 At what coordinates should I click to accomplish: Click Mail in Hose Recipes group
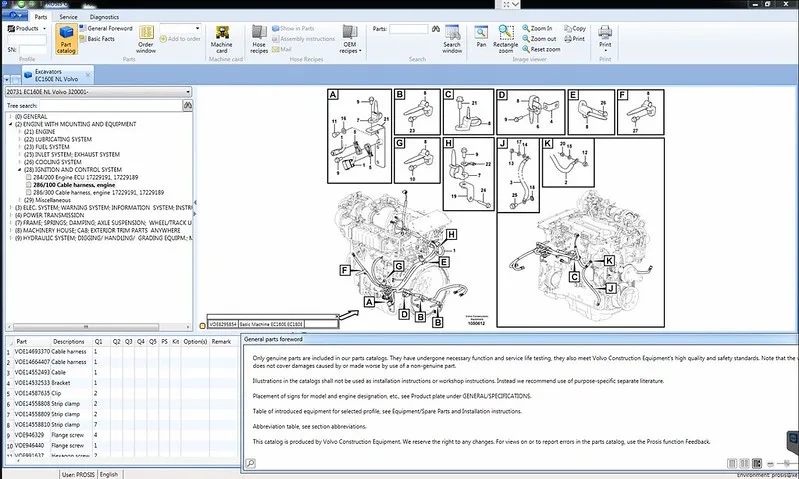[x=281, y=49]
